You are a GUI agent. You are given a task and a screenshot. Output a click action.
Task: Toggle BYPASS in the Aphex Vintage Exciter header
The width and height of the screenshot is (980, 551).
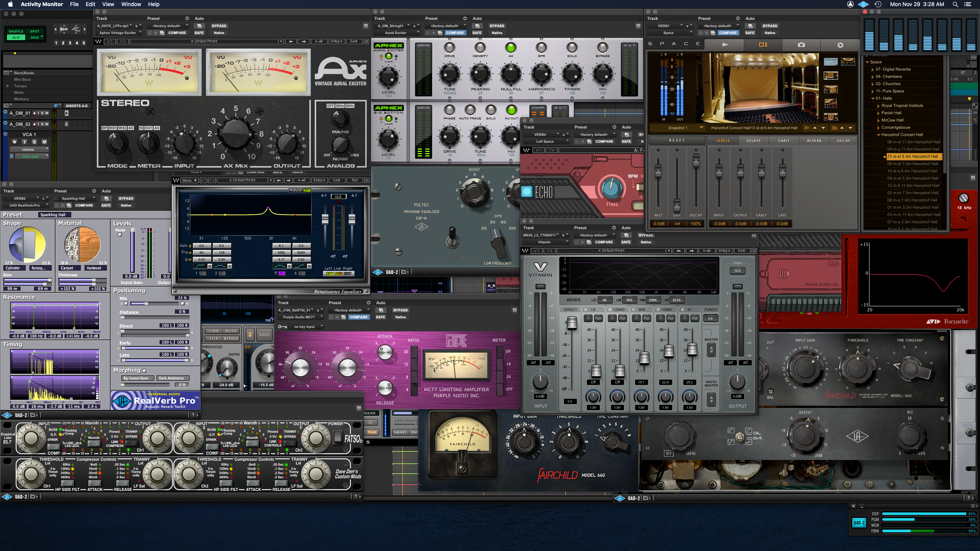(x=219, y=26)
